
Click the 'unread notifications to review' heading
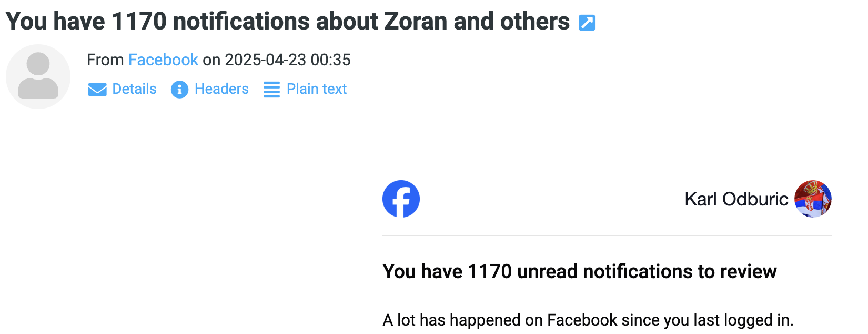(579, 271)
